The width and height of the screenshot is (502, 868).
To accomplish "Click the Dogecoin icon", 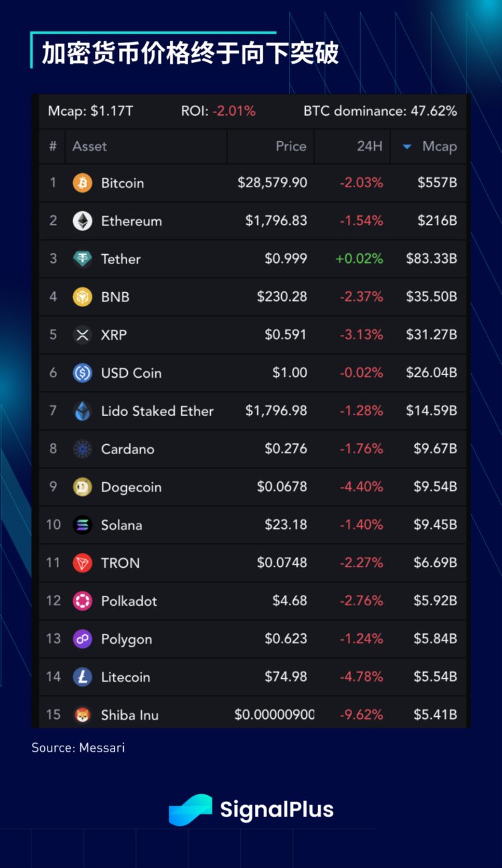I will coord(82,487).
